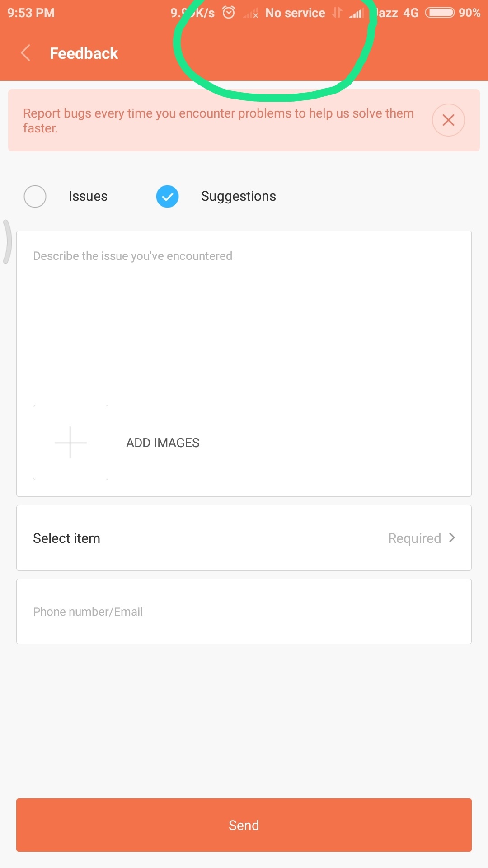The image size is (488, 868).
Task: Tap the battery indicator icon
Action: pyautogui.click(x=440, y=13)
